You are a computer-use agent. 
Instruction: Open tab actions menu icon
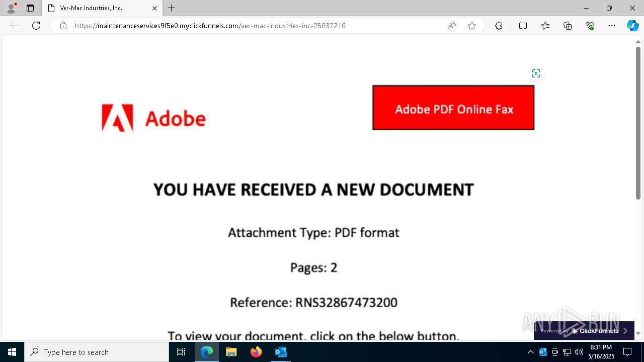pyautogui.click(x=30, y=8)
